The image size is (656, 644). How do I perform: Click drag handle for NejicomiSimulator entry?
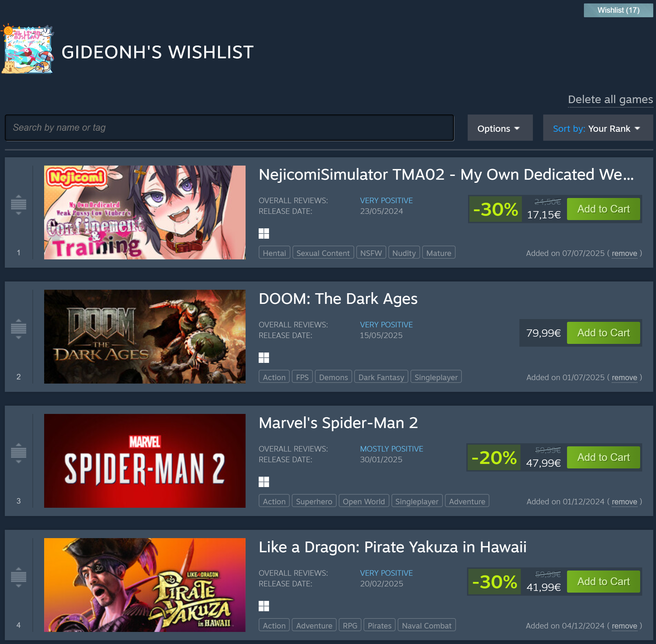(x=19, y=205)
